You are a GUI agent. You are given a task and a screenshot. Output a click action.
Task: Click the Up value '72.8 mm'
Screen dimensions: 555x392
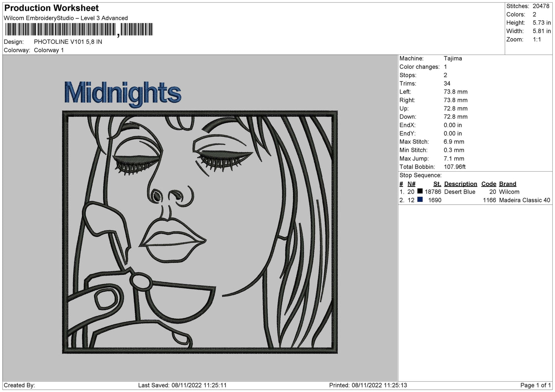coord(456,109)
